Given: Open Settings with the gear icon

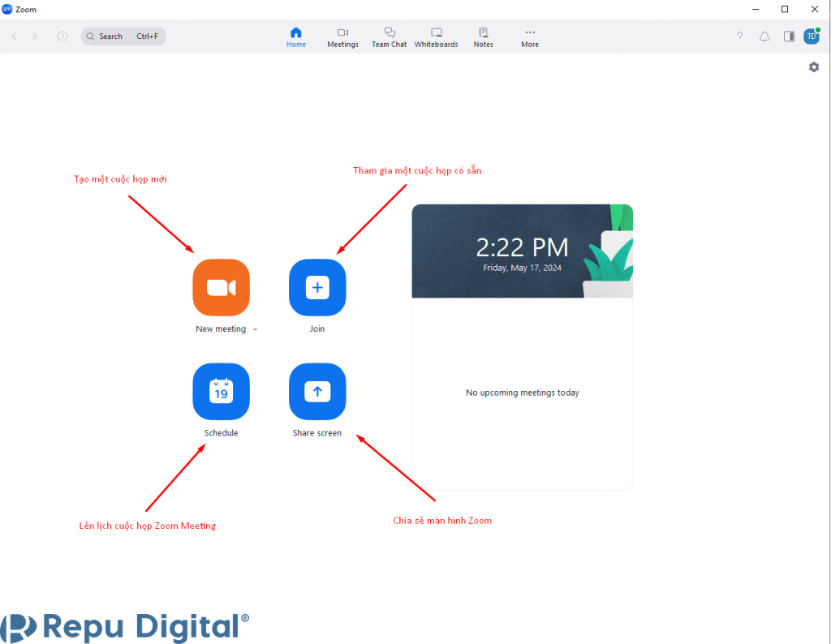Looking at the screenshot, I should [814, 67].
